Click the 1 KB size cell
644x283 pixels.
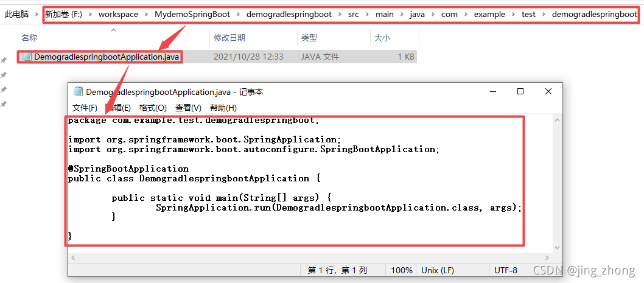click(x=406, y=57)
